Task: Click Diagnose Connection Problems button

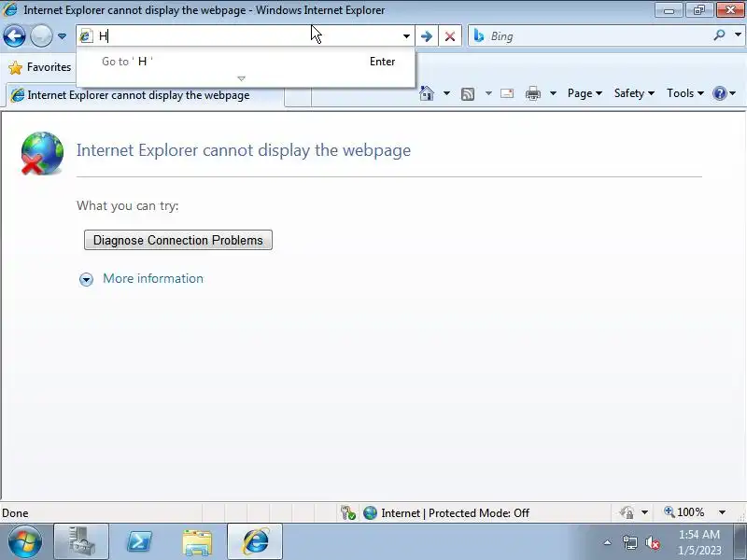Action: [x=178, y=240]
